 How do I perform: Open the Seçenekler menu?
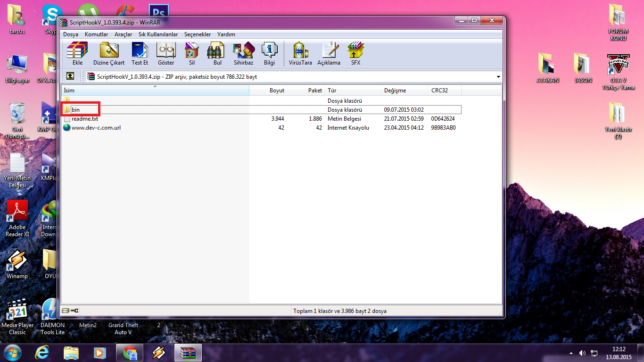198,34
